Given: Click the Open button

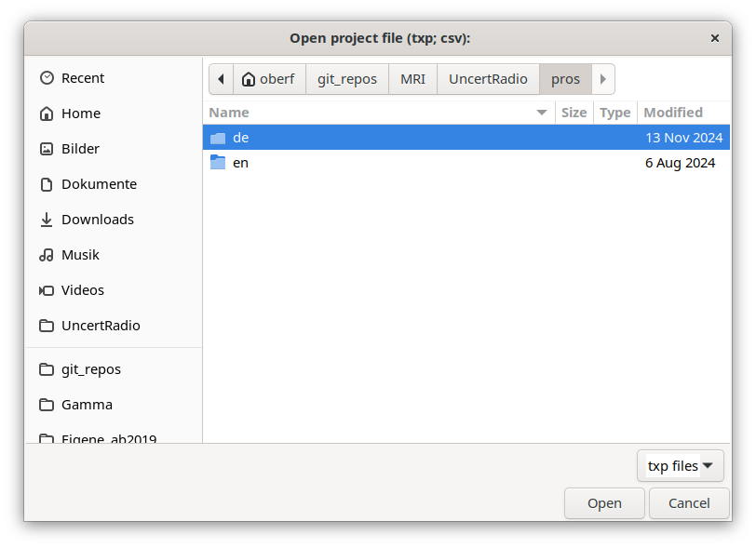Looking at the screenshot, I should coord(604,503).
